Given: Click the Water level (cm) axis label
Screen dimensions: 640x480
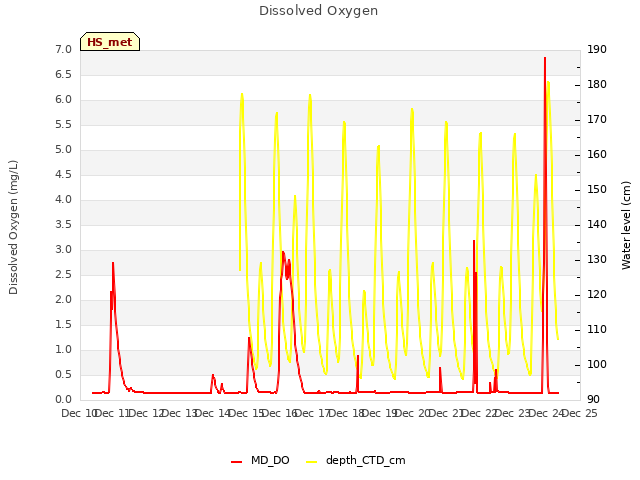Looking at the screenshot, I should coord(626,226).
